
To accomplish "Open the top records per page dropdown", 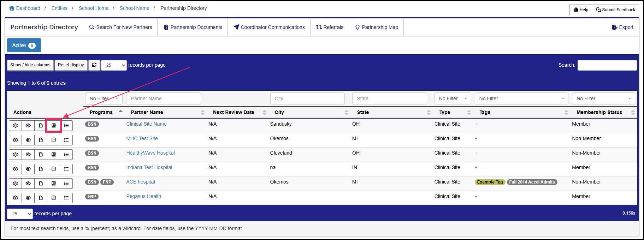I will [114, 65].
